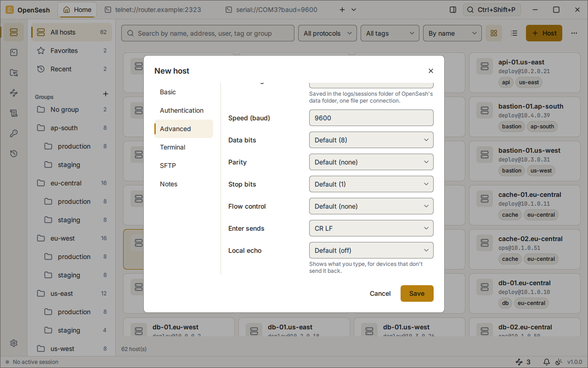Click the Speed (baud) input field
588x368 pixels.
click(x=371, y=118)
